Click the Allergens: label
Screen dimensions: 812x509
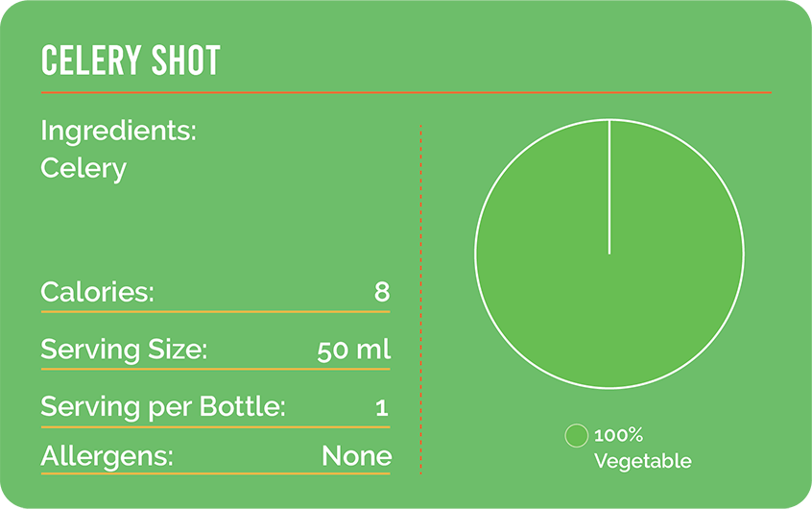(x=107, y=455)
